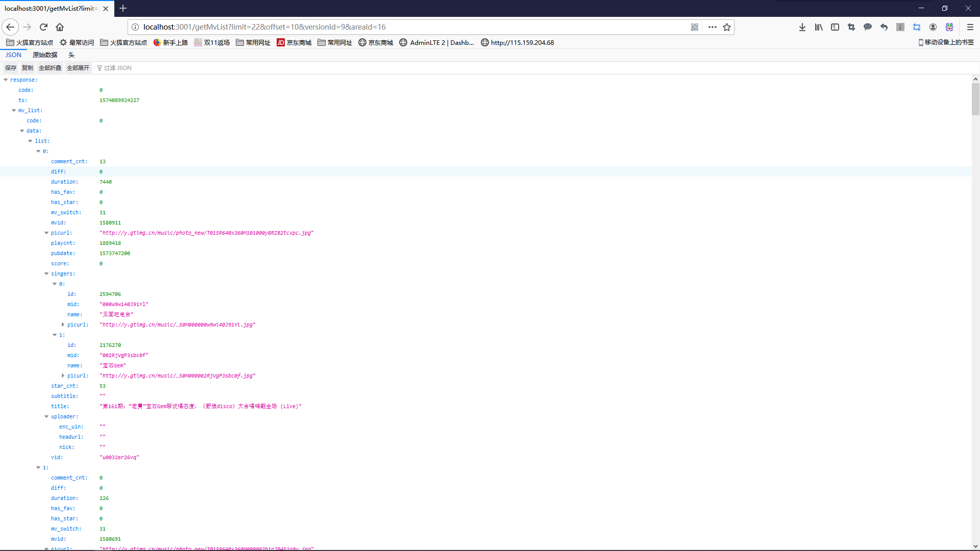Click the 全部折叠 collapse all button
Screen dimensions: 980x551
(50, 68)
